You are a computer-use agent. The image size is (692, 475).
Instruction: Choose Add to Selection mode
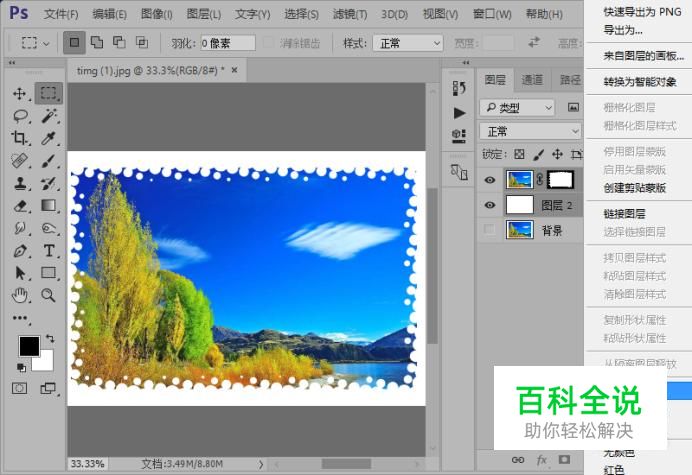coord(97,43)
